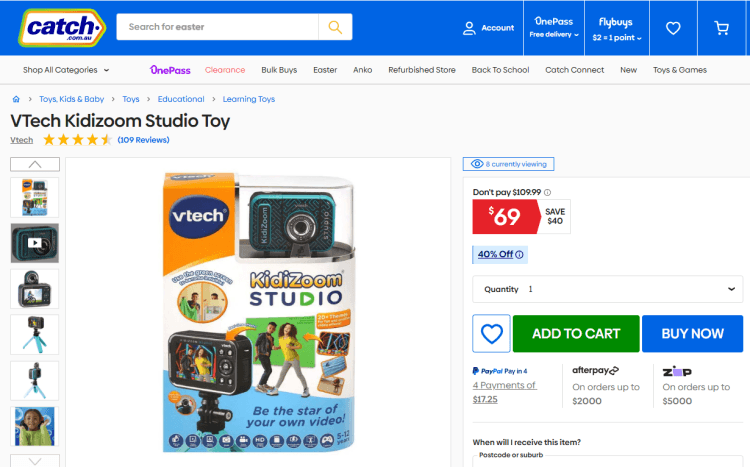
Task: Click the Zip logo
Action: point(677,371)
